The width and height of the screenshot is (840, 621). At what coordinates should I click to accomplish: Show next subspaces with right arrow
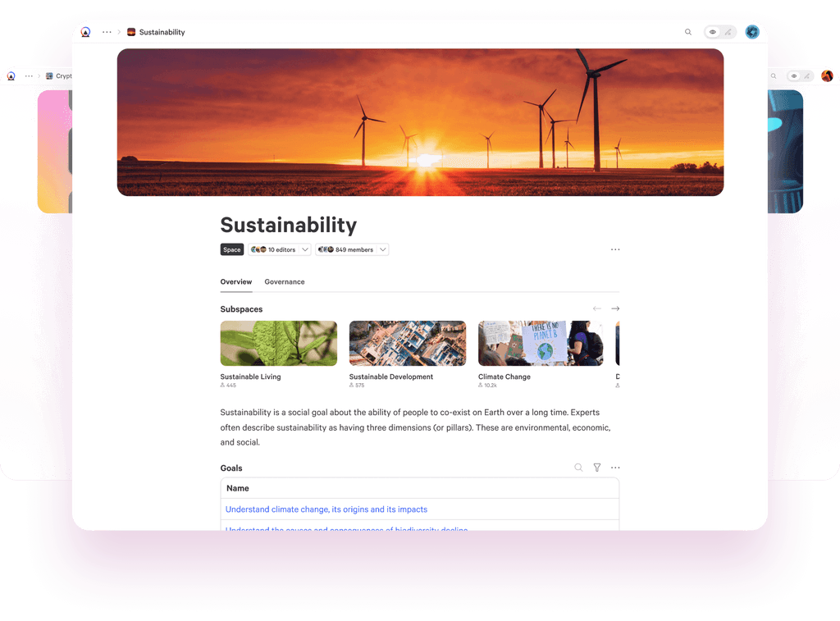615,308
